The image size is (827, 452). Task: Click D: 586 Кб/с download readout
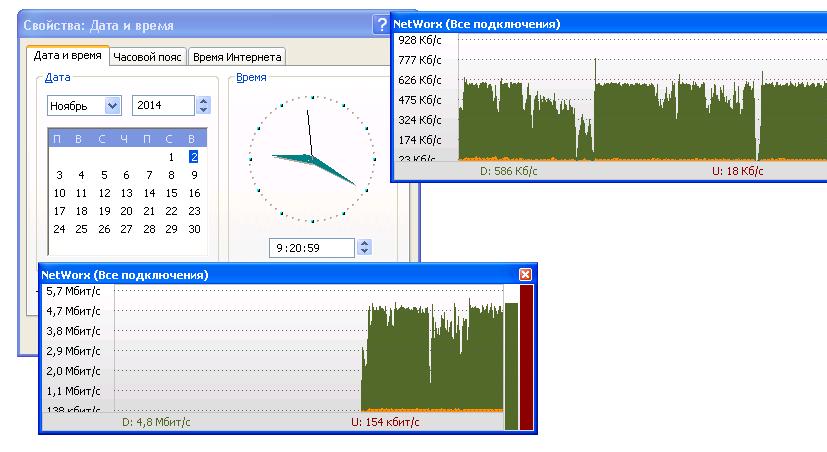tap(508, 171)
